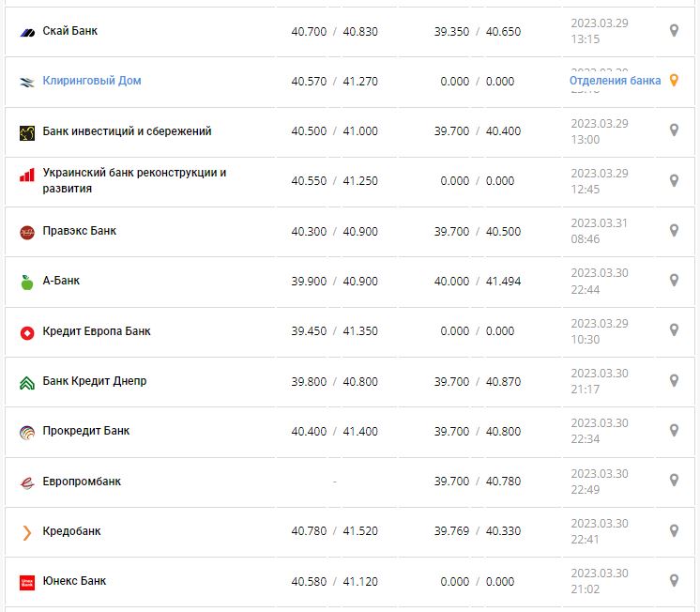Click Прокредит Банк rate 40.400 / 41.400
Viewport: 700px width, 612px height.
334,432
